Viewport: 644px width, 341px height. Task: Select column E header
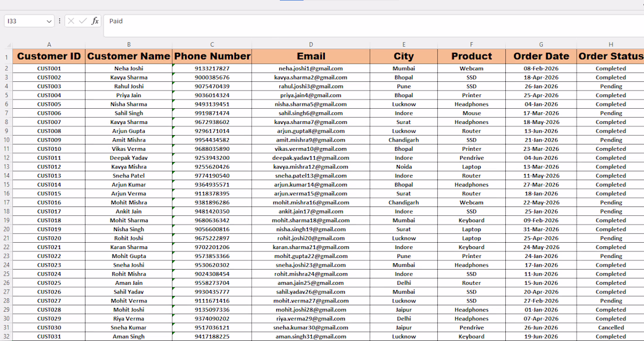pyautogui.click(x=404, y=44)
